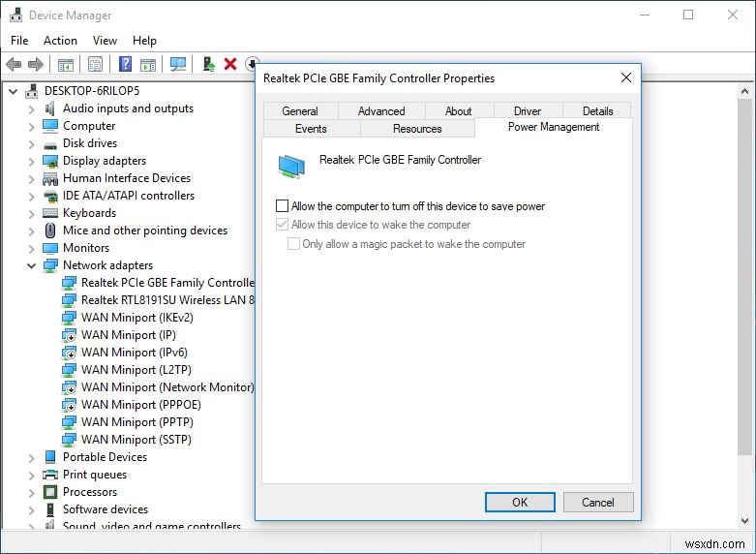The image size is (756, 554).
Task: Toggle the Show/Hide Action Pane icon
Action: coord(148,64)
